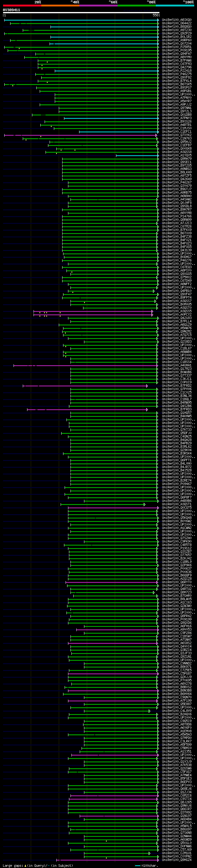Open the UniRef100_P25851 entry
The width and height of the screenshot is (197, 868).
coord(176,47)
